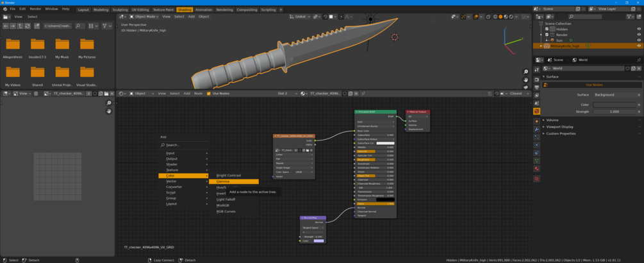Switch viewport to rendered shading mode
This screenshot has height=263, width=644.
(511, 17)
